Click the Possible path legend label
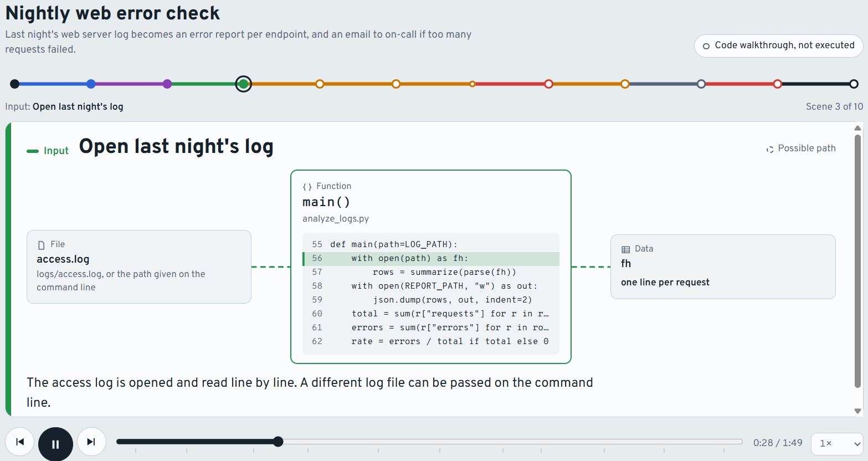The image size is (868, 461). [807, 148]
